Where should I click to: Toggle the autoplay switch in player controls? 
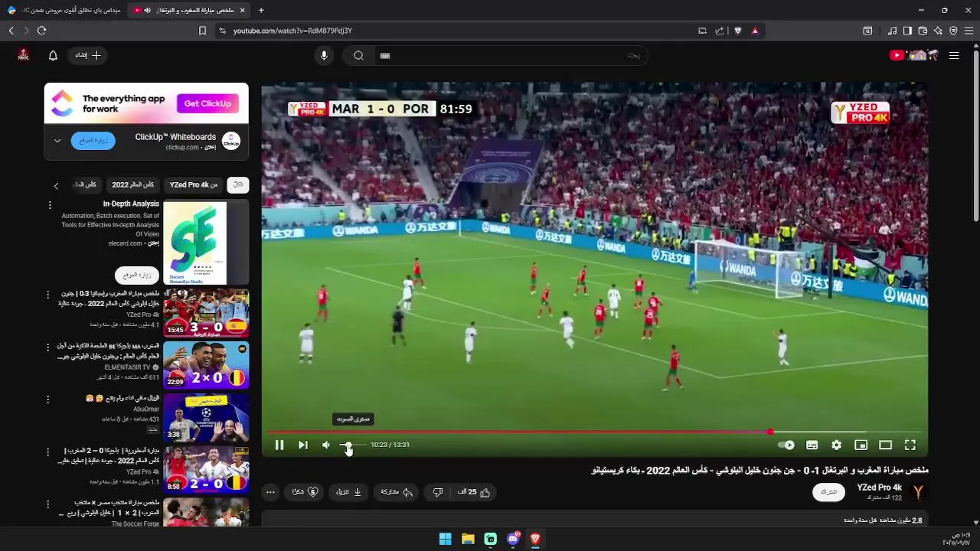tap(786, 445)
